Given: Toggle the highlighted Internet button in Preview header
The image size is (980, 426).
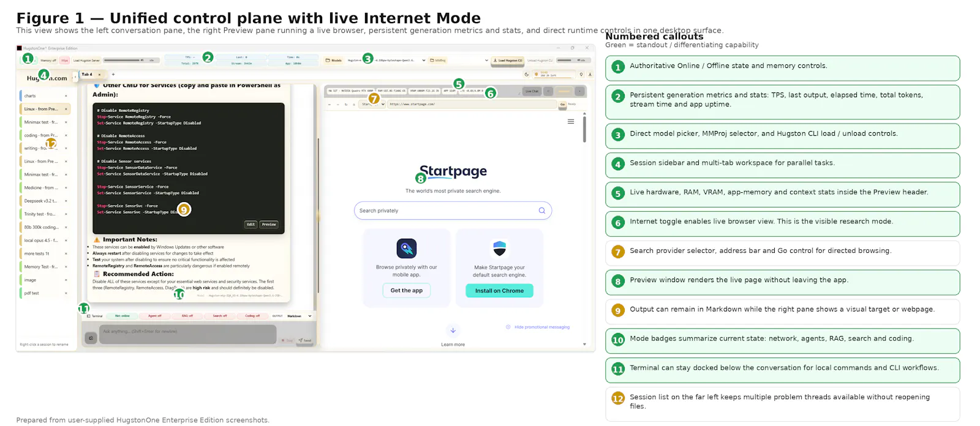Looking at the screenshot, I should [x=564, y=91].
